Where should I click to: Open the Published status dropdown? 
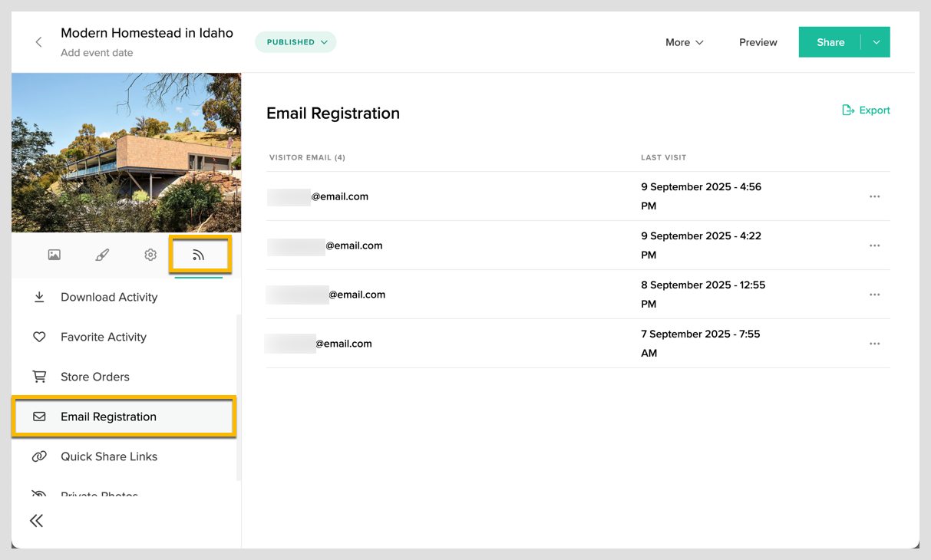(x=295, y=42)
